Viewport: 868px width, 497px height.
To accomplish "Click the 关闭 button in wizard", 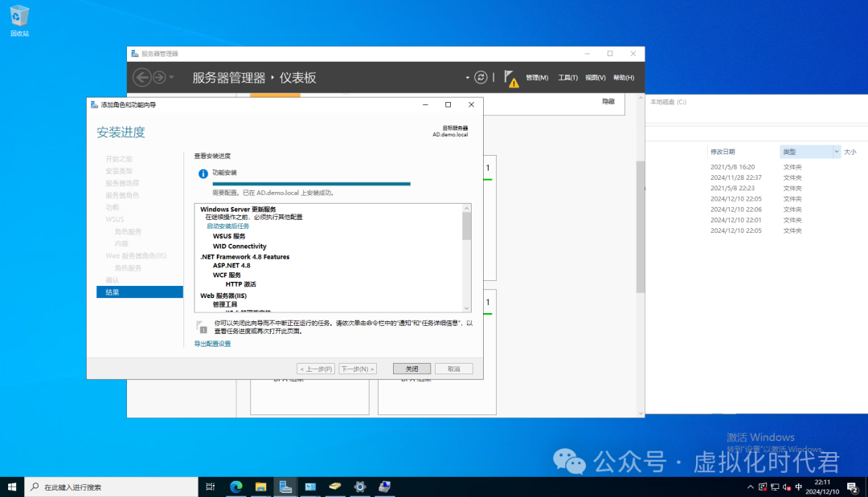I will (x=411, y=369).
